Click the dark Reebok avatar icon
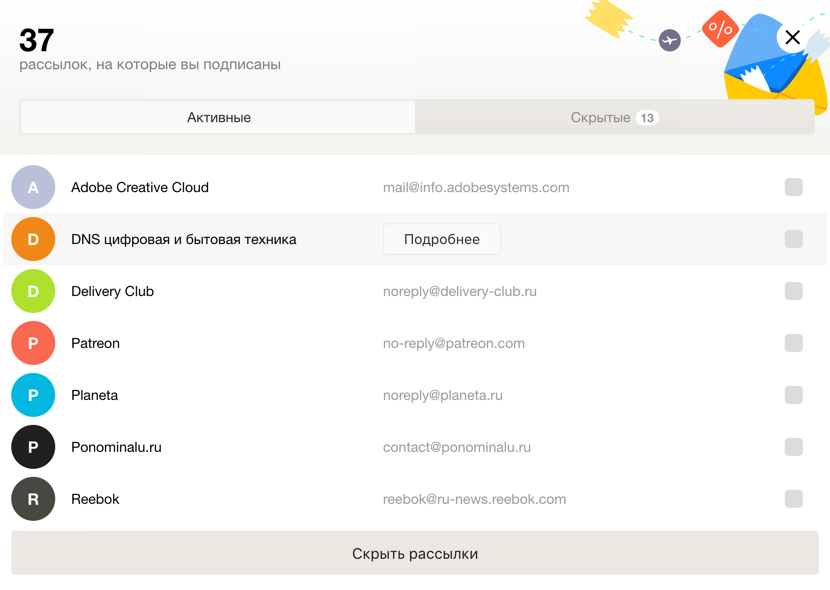The image size is (830, 590). pos(33,499)
